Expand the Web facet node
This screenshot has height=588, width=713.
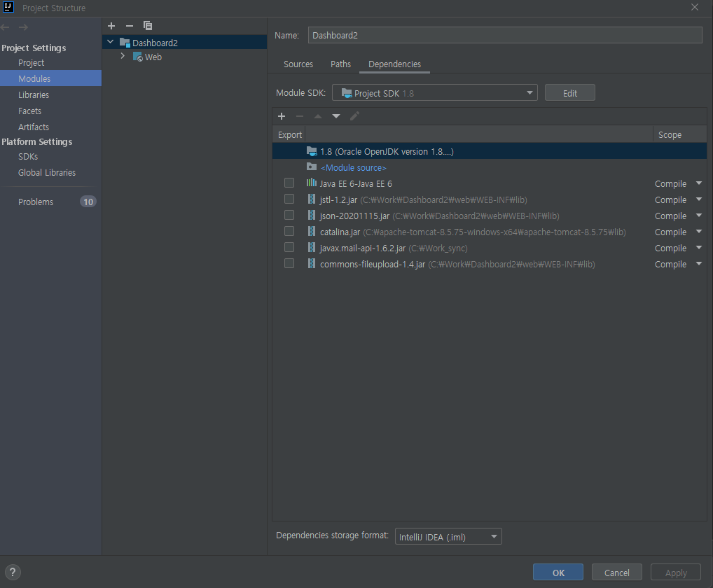[x=123, y=56]
